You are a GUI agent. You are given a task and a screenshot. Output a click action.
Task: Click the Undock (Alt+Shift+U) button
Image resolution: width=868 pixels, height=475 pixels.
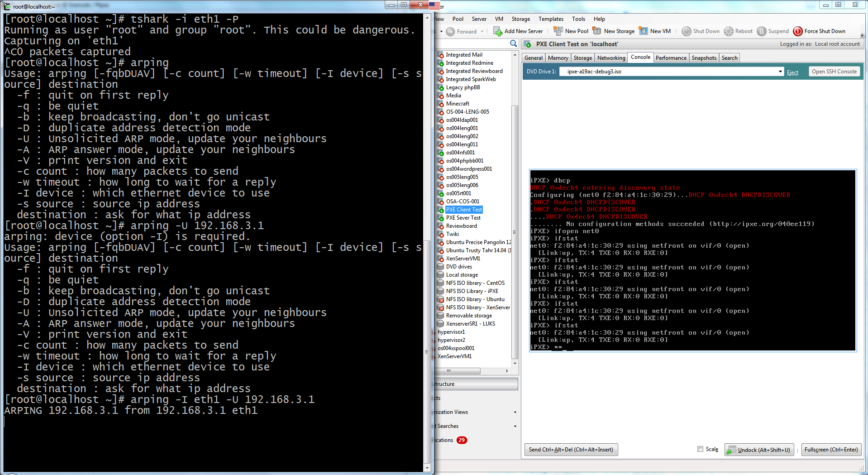coord(759,450)
